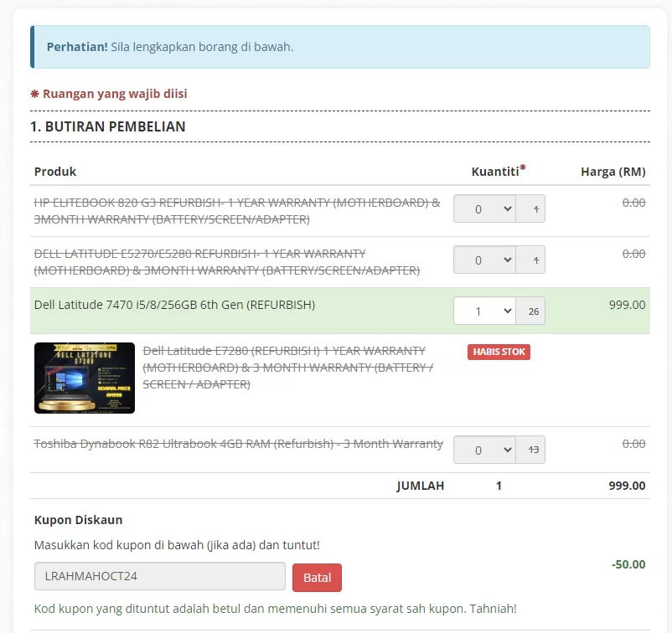
Task: Click the Harga (RM) column header
Action: (x=613, y=172)
